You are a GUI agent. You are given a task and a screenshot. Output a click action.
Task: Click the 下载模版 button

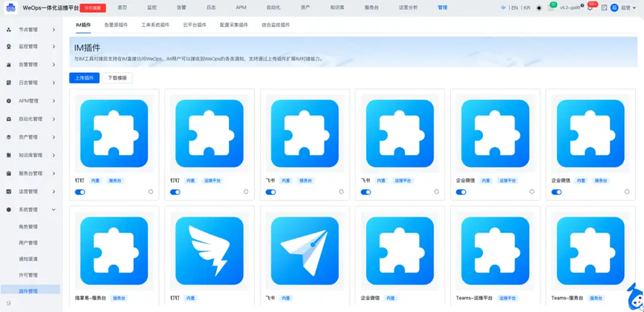117,78
